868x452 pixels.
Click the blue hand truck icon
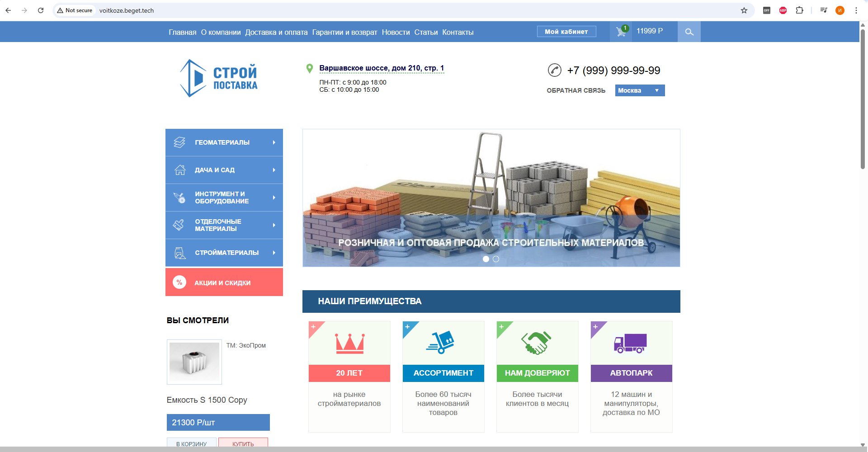(x=440, y=343)
